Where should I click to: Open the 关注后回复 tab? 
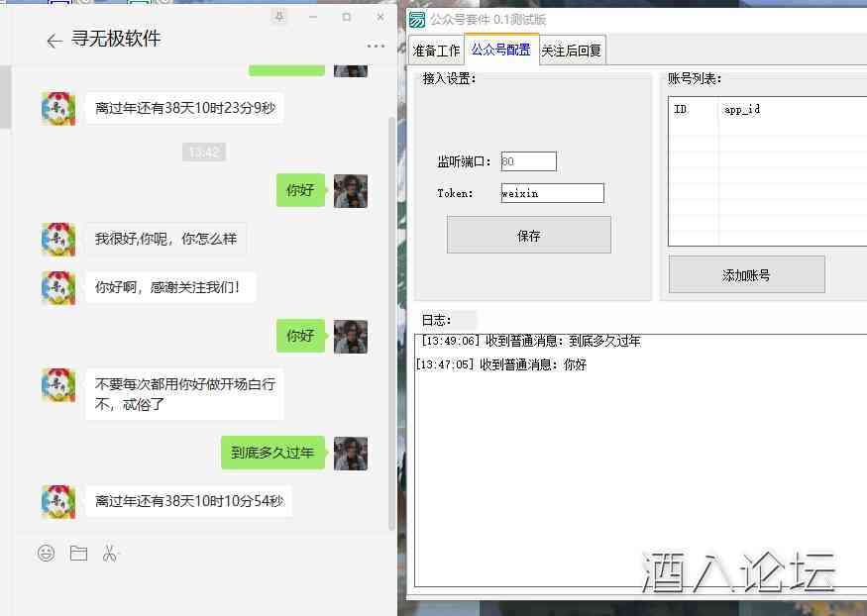[572, 49]
